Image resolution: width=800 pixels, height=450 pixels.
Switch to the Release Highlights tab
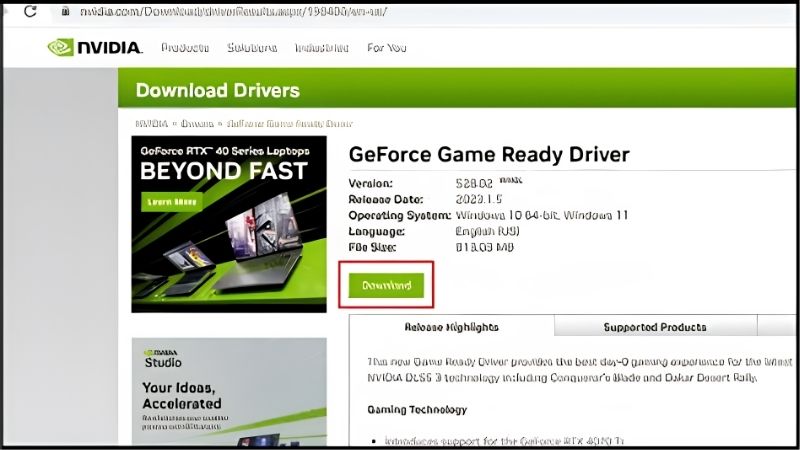pos(452,327)
